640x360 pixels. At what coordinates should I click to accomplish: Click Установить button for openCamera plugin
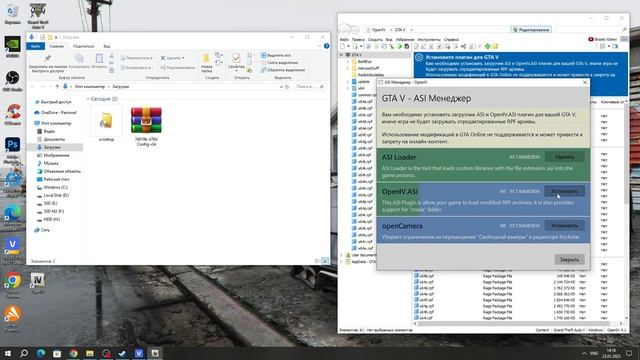[564, 225]
